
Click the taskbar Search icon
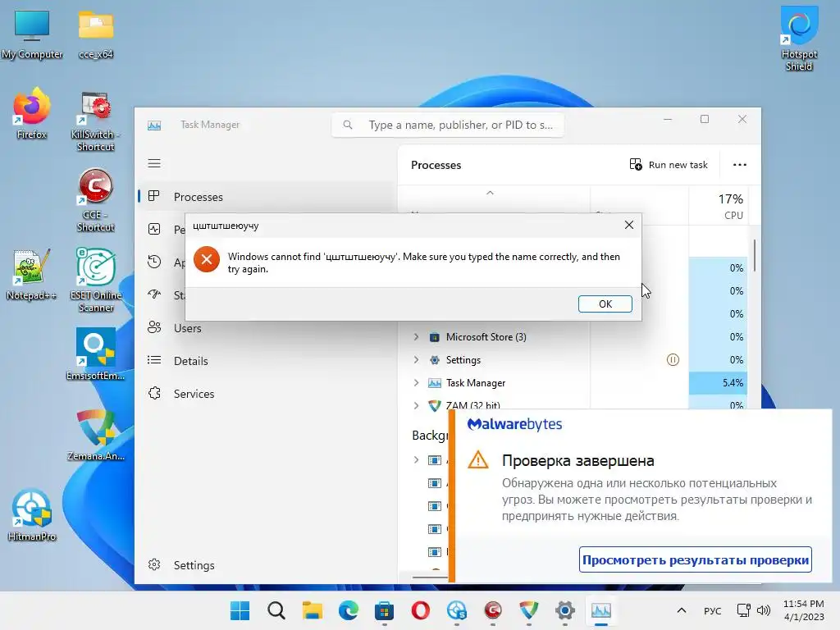coord(276,610)
